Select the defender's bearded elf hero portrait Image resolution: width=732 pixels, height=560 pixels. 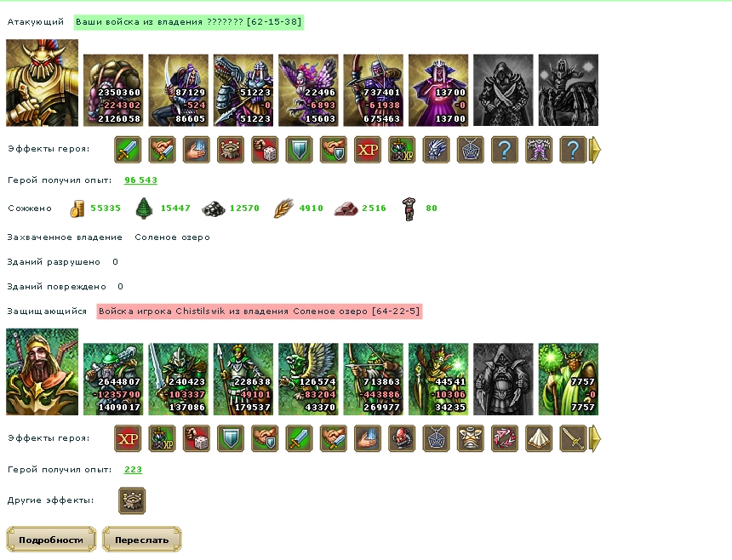click(42, 372)
